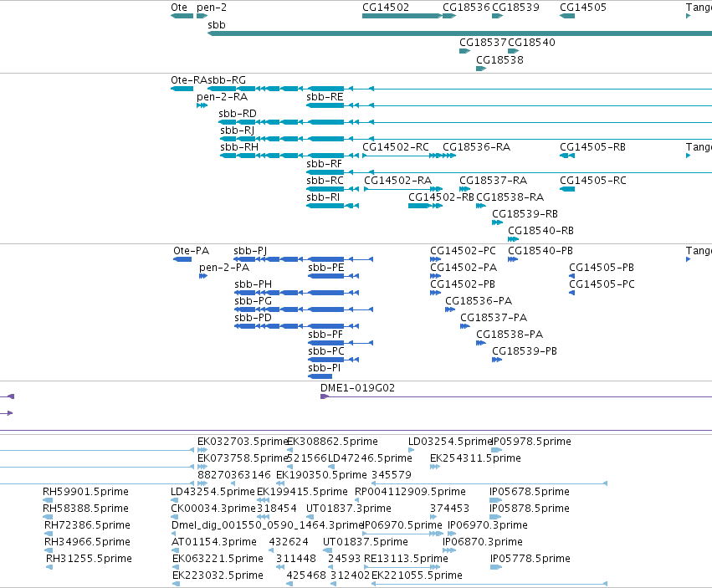Select the pen-2-PA protein label
The height and width of the screenshot is (588, 712).
[x=224, y=268]
